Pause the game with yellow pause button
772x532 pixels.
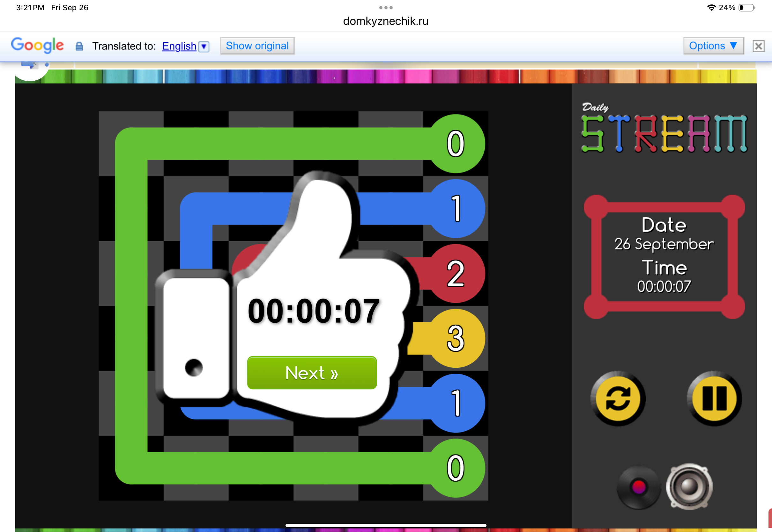714,398
